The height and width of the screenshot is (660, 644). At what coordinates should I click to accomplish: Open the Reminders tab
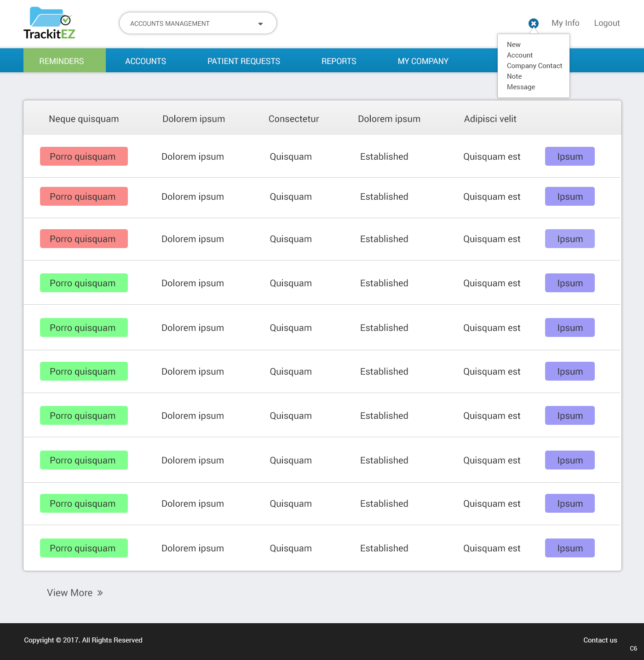coord(62,61)
